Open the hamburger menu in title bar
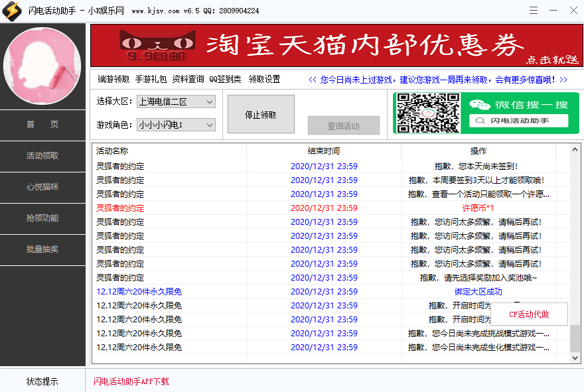Viewport: 584px width, 392px height. pos(534,11)
